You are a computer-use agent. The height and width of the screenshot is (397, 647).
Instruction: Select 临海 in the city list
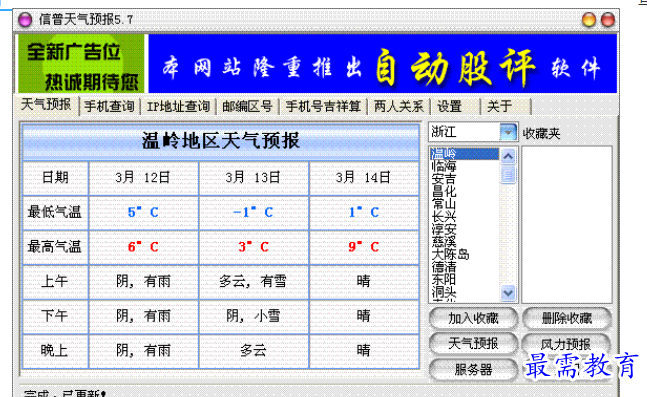coord(464,166)
